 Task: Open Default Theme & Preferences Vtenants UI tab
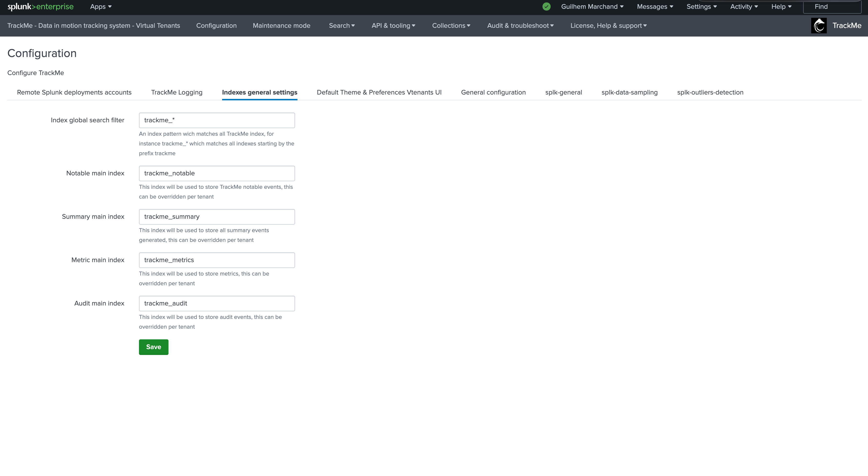tap(379, 92)
